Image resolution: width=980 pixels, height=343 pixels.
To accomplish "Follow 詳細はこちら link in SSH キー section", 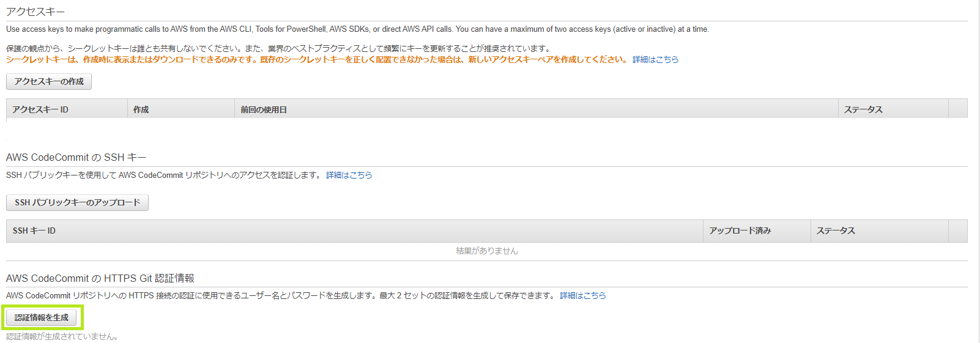I will point(349,175).
